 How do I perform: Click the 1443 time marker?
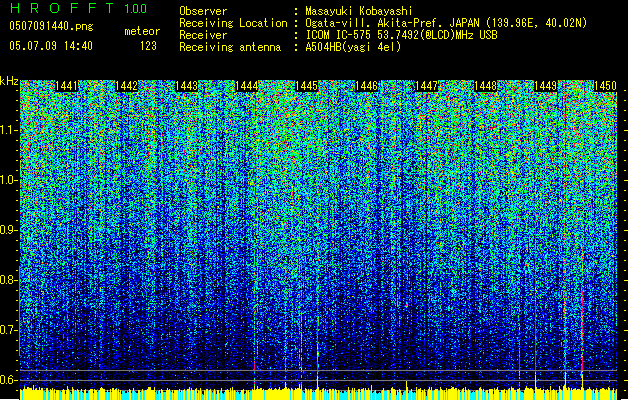[x=187, y=86]
